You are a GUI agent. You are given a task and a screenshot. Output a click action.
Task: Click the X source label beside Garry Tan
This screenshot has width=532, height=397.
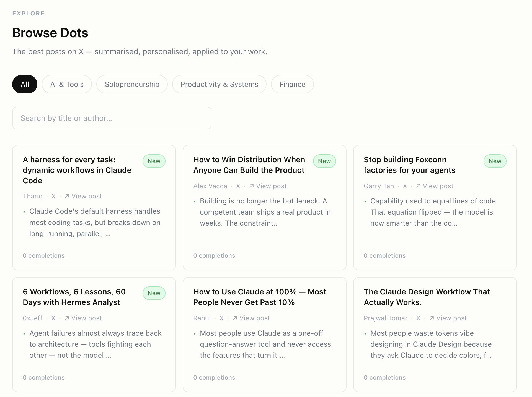coord(405,186)
